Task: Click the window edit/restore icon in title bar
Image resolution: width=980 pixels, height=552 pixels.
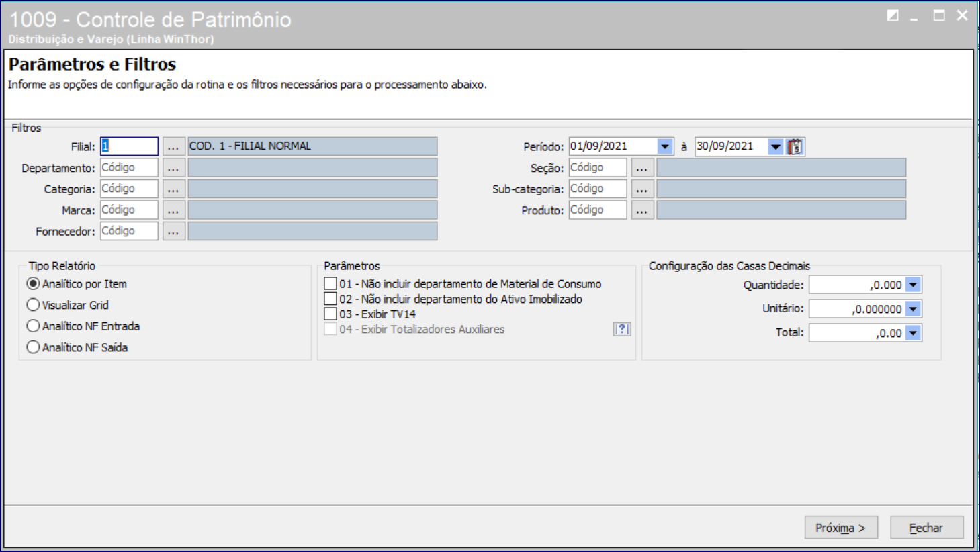Action: [893, 15]
